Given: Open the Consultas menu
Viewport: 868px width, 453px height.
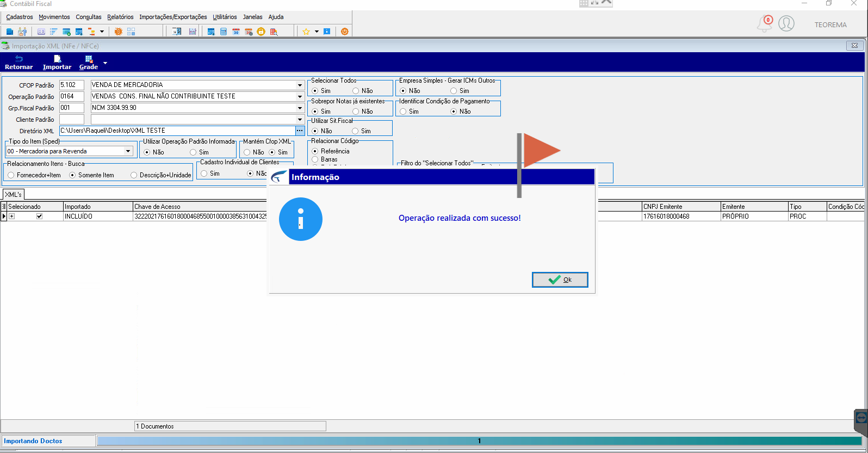Looking at the screenshot, I should coord(89,17).
